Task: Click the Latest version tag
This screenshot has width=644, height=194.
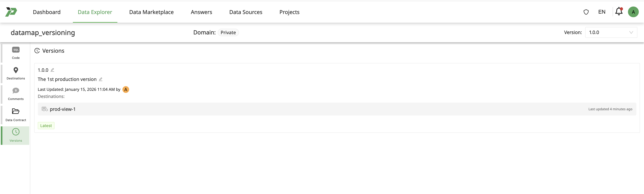Action: [46, 126]
